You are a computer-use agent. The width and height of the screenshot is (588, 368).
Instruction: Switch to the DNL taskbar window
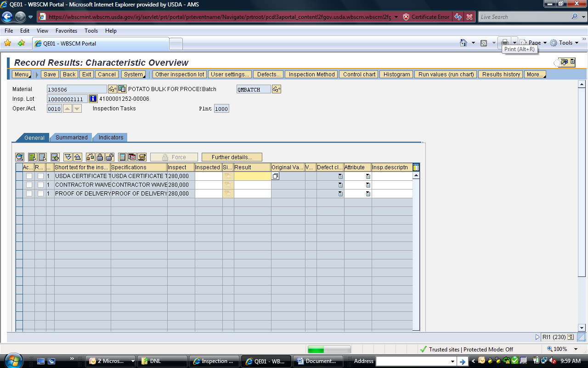(x=163, y=361)
